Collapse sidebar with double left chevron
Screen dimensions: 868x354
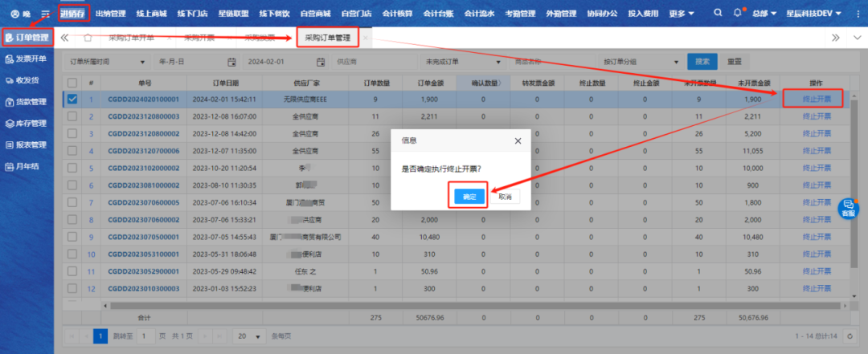pyautogui.click(x=64, y=38)
